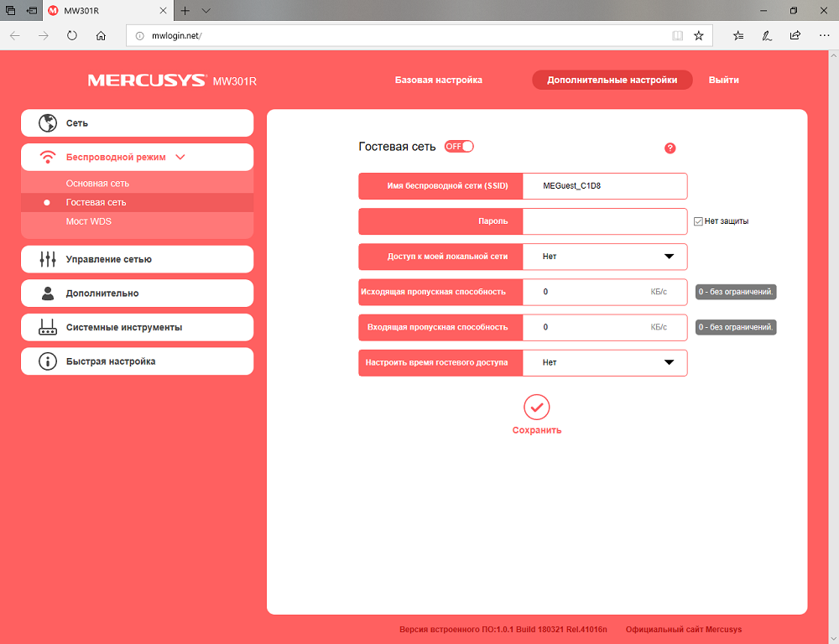The width and height of the screenshot is (839, 644).
Task: Toggle the Гостевая сеть OFF switch
Action: coord(459,147)
